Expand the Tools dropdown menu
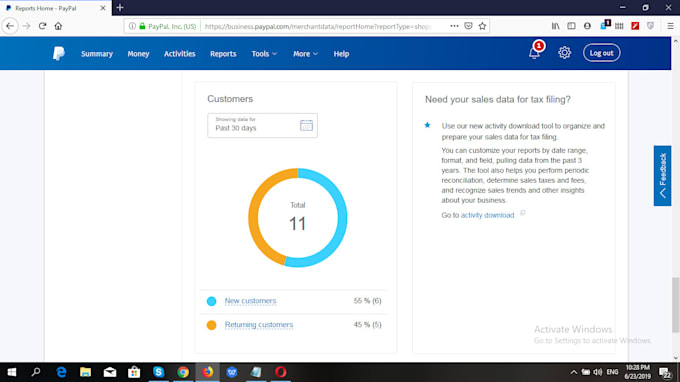This screenshot has height=382, width=680. pyautogui.click(x=264, y=54)
